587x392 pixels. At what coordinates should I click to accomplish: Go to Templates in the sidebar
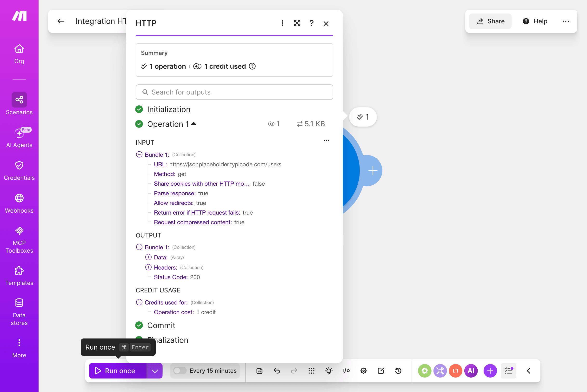pos(19,276)
